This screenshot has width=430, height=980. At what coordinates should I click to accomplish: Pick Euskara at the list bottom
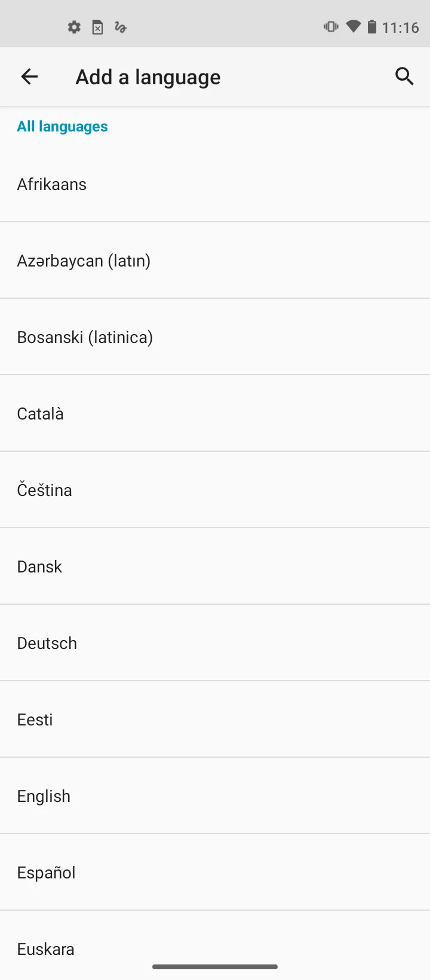pyautogui.click(x=215, y=945)
